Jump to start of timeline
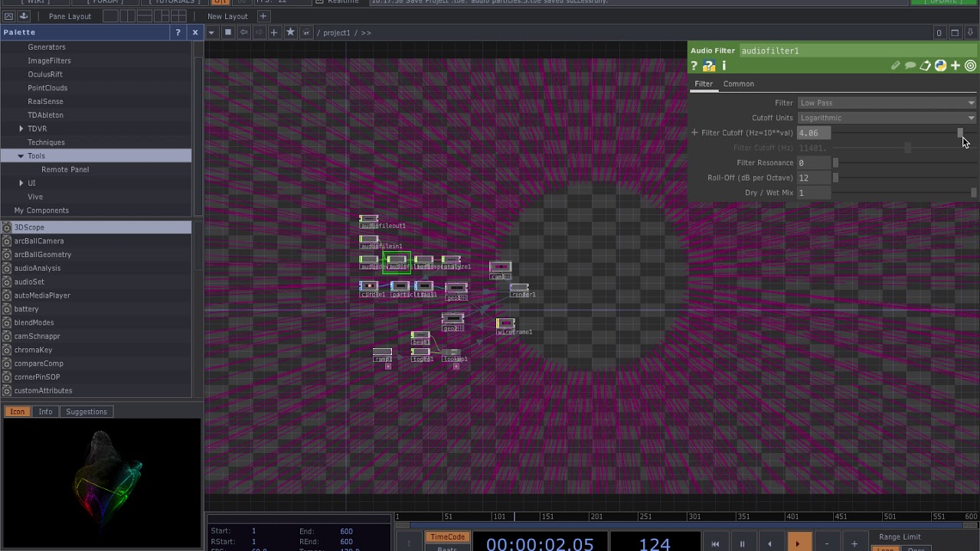Image resolution: width=980 pixels, height=551 pixels. pos(715,543)
